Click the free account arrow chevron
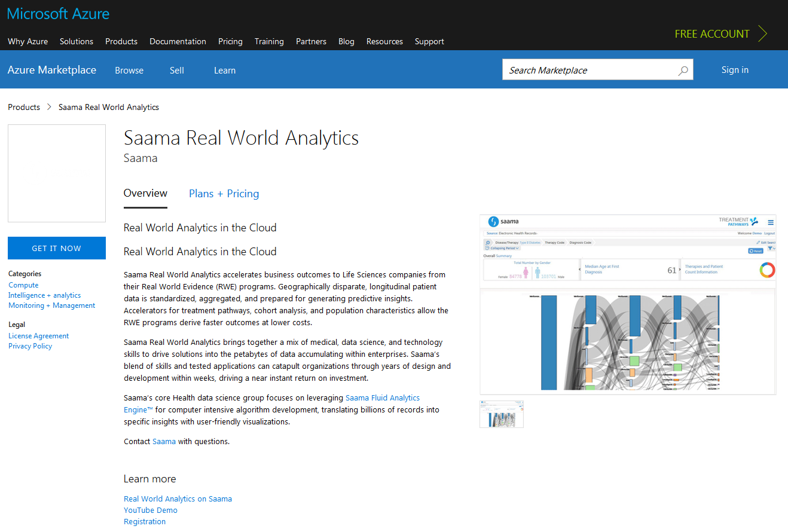 pyautogui.click(x=762, y=34)
